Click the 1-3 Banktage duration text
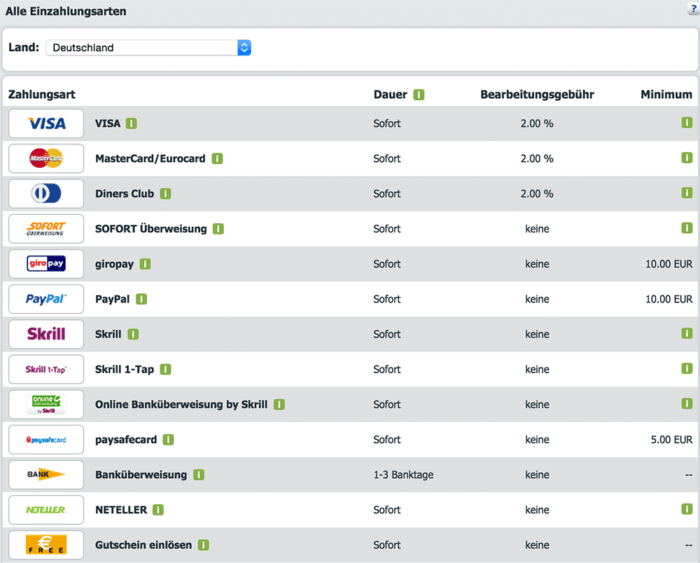700x563 pixels. (404, 475)
